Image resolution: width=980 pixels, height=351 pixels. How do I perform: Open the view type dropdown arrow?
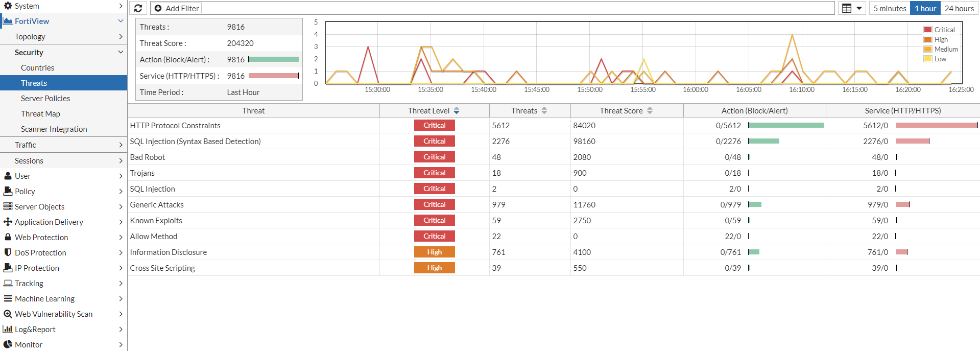(859, 8)
